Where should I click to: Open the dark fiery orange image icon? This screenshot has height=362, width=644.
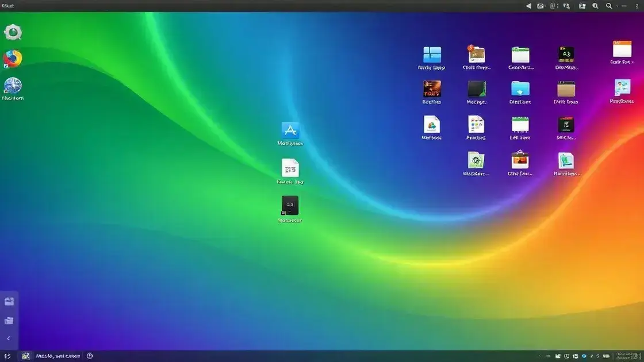click(432, 88)
